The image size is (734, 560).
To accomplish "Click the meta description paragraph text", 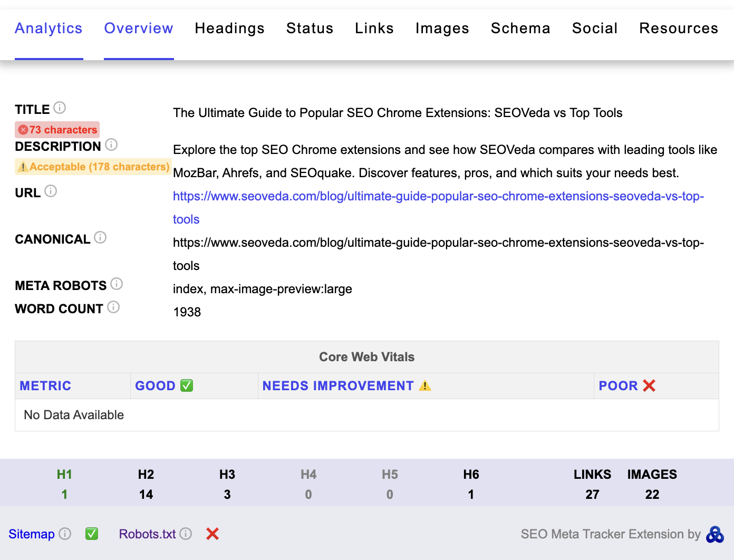I will pos(445,161).
